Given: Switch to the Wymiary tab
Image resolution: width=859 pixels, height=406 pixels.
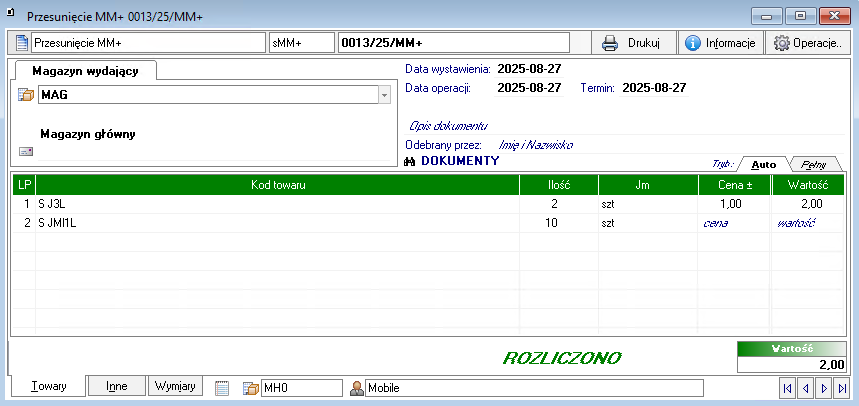Looking at the screenshot, I should coord(176,386).
